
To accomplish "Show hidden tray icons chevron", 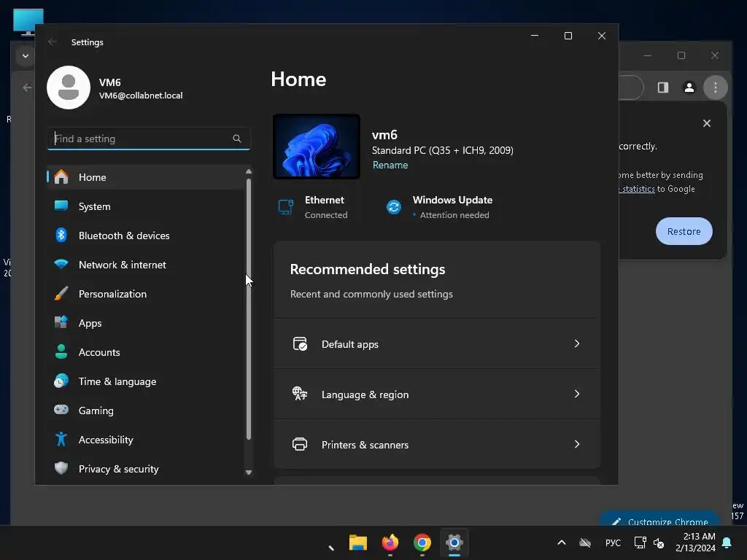I will tap(562, 542).
